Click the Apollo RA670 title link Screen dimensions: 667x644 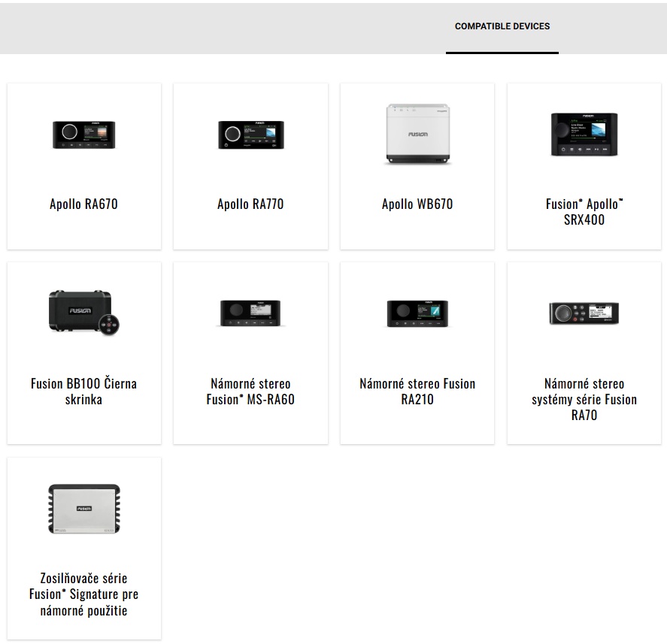pyautogui.click(x=83, y=204)
